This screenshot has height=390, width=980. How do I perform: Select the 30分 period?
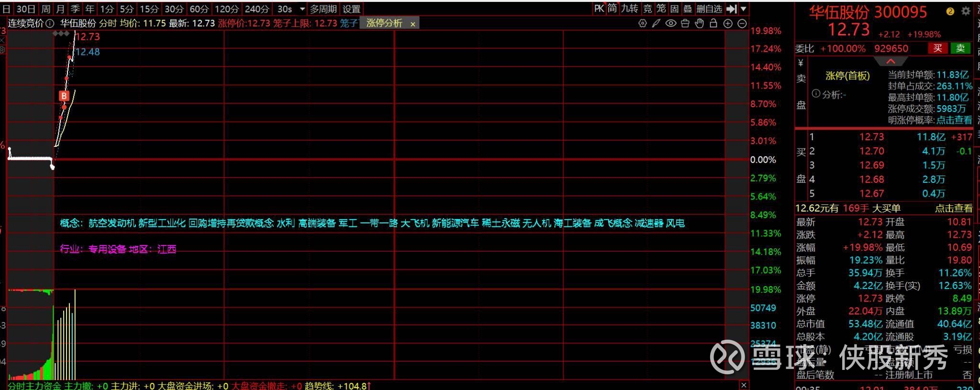(174, 9)
